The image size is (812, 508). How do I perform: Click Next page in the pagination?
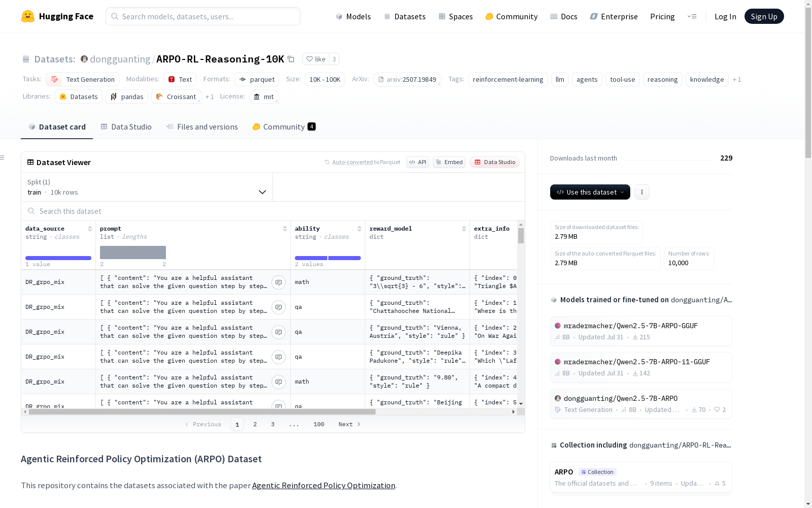tap(350, 424)
